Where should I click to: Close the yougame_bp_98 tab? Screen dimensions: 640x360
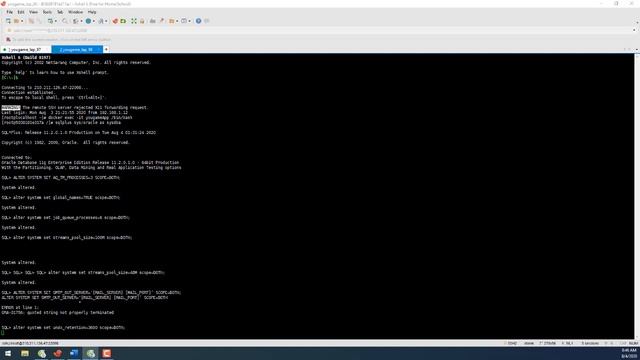click(x=100, y=50)
